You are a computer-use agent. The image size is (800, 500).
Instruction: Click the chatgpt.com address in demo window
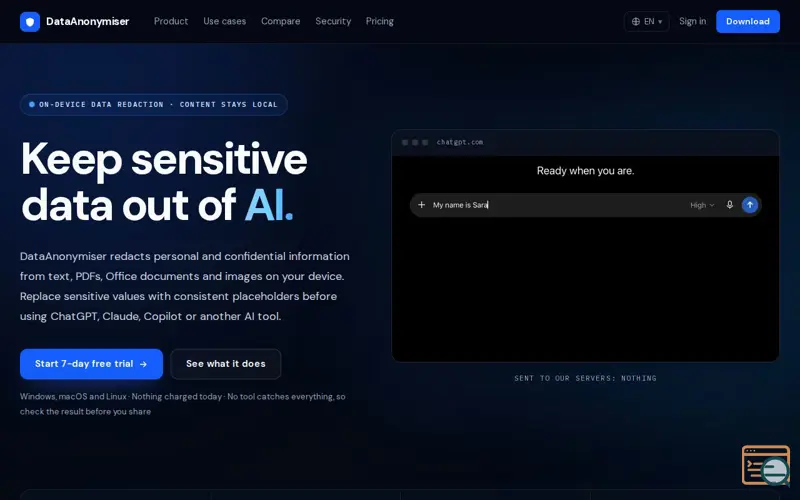pyautogui.click(x=460, y=142)
